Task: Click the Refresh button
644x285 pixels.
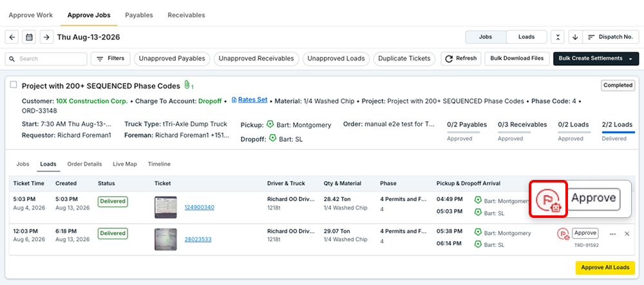Action: coord(461,59)
